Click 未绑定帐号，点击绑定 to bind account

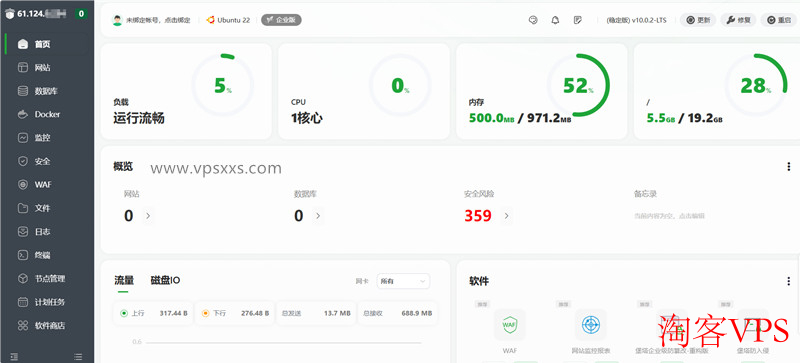pos(158,20)
